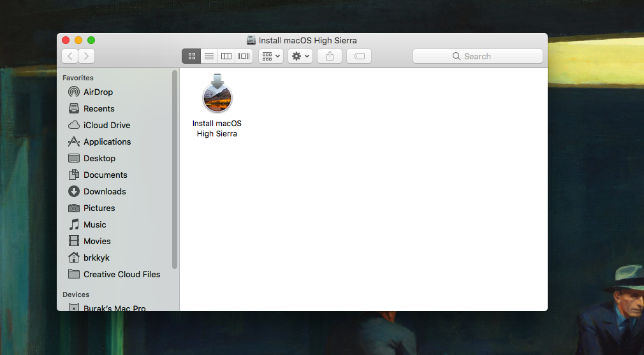Image resolution: width=644 pixels, height=355 pixels.
Task: Open the item arrangement dropdown
Action: (x=271, y=56)
